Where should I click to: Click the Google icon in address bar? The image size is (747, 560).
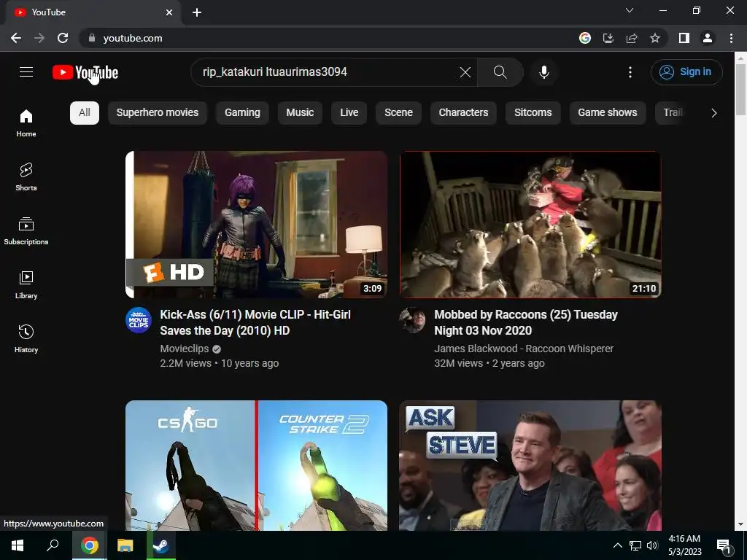584,38
